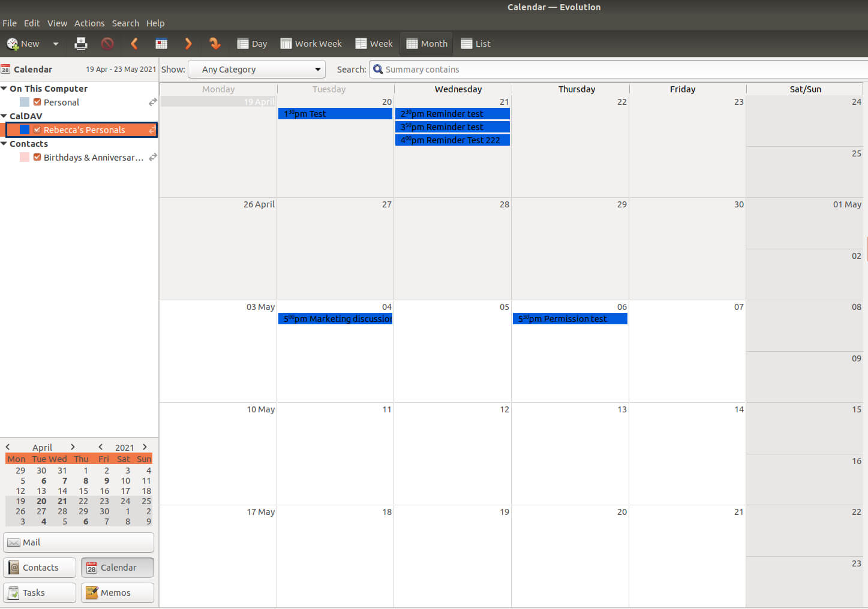The width and height of the screenshot is (868, 609).
Task: Open the Any Category dropdown
Action: click(256, 69)
